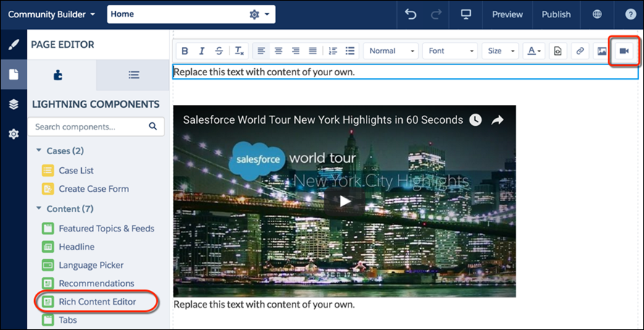Open the help question mark icon

click(x=630, y=14)
